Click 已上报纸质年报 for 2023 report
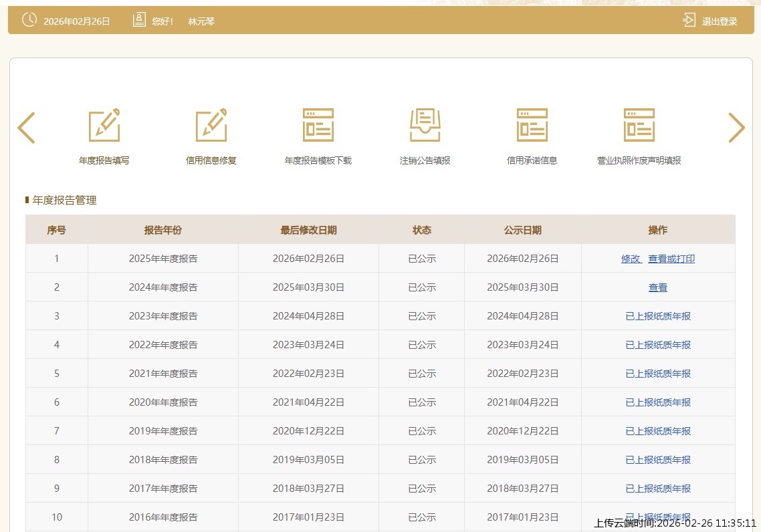761x532 pixels. click(658, 316)
